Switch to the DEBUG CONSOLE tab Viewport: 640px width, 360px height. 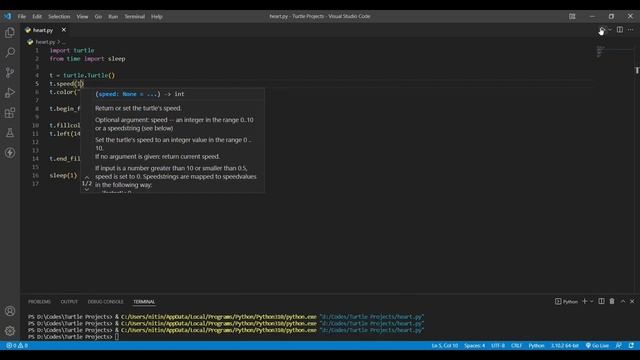pos(105,302)
